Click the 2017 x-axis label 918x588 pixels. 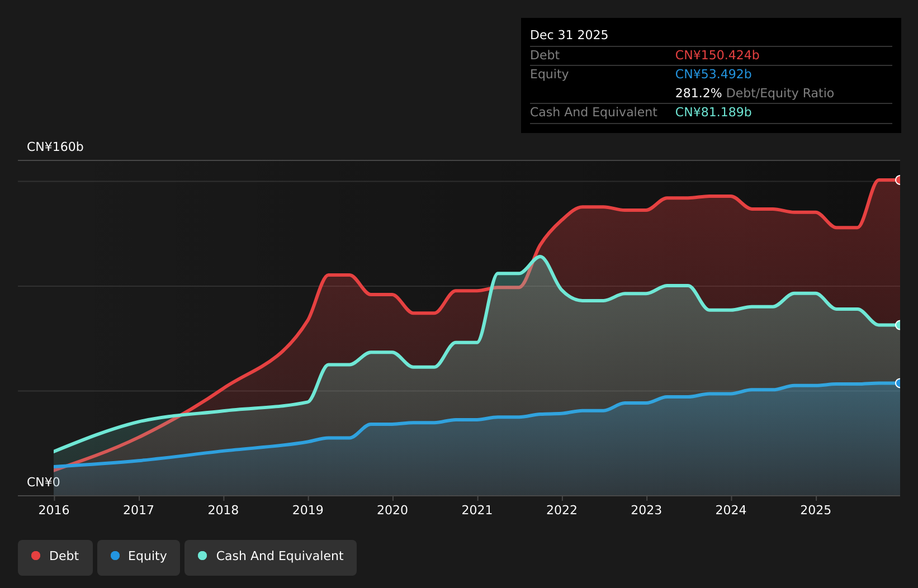[139, 510]
